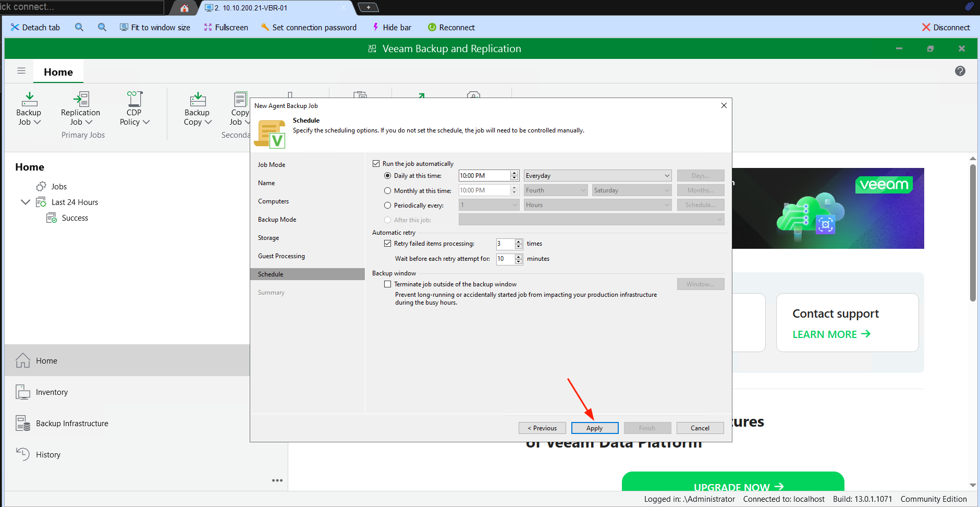This screenshot has width=980, height=507.
Task: Open the CDP Policy ribbon icon
Action: 134,99
